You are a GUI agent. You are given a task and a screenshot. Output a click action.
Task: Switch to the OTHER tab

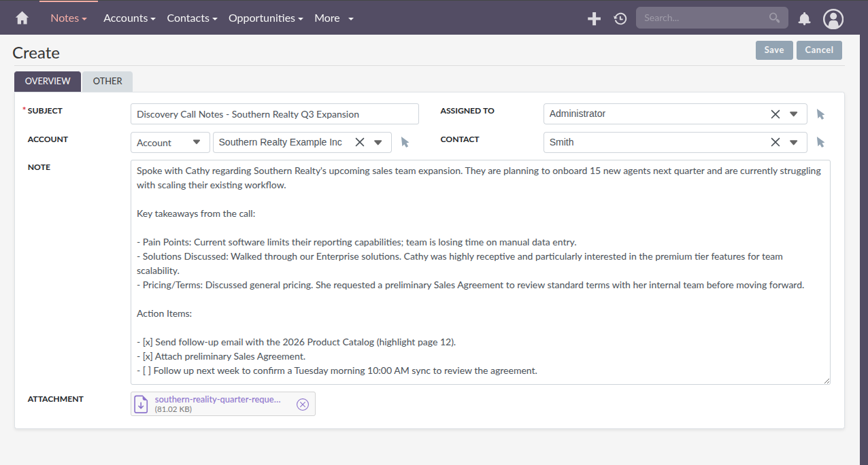[107, 81]
